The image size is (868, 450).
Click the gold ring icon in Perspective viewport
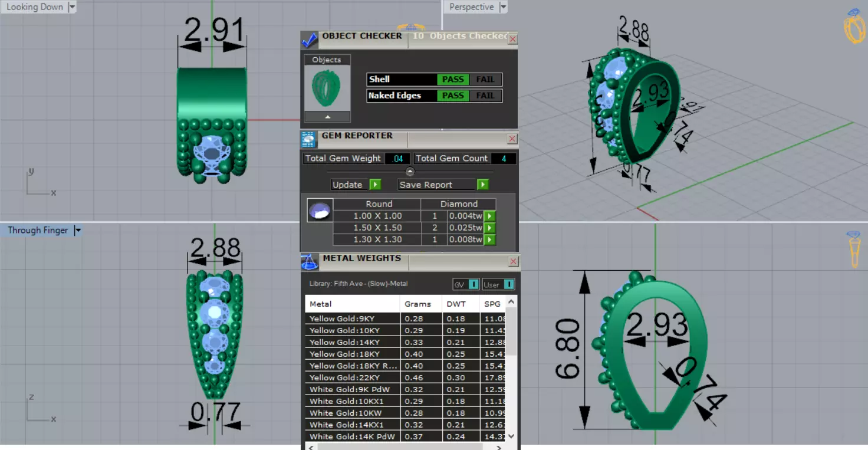(854, 26)
